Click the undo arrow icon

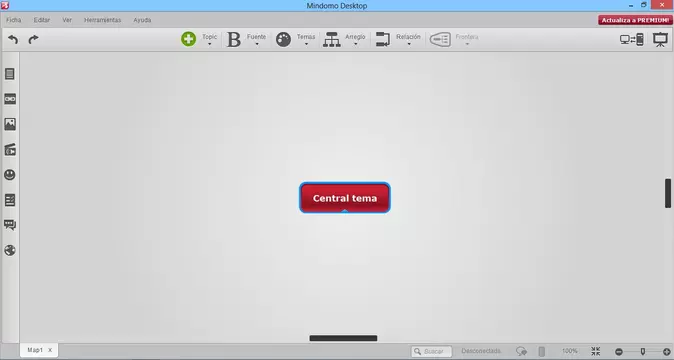pos(13,40)
